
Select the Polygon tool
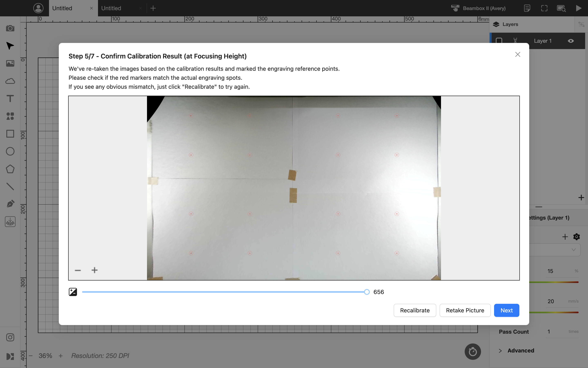pos(10,169)
